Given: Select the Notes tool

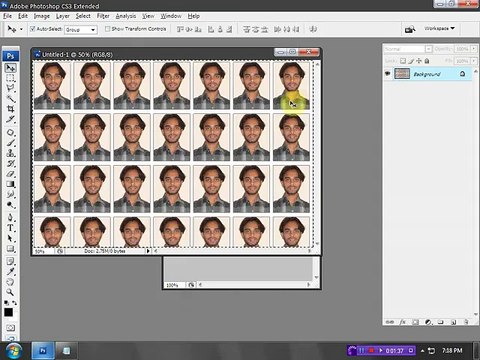Looking at the screenshot, I should coord(10,262).
